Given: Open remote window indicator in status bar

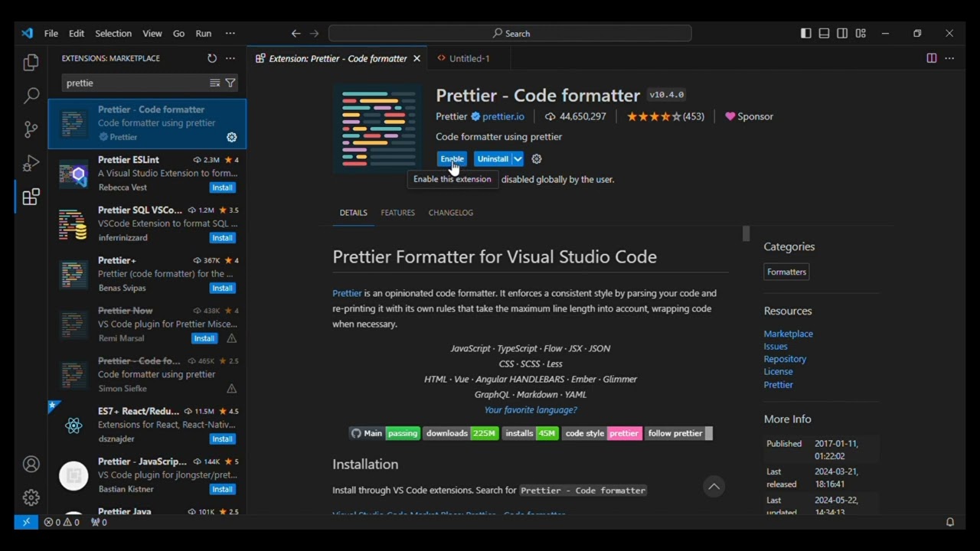Looking at the screenshot, I should pyautogui.click(x=26, y=522).
